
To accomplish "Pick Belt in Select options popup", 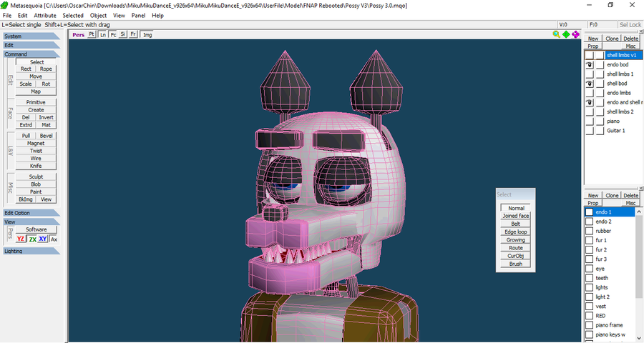I will (516, 224).
